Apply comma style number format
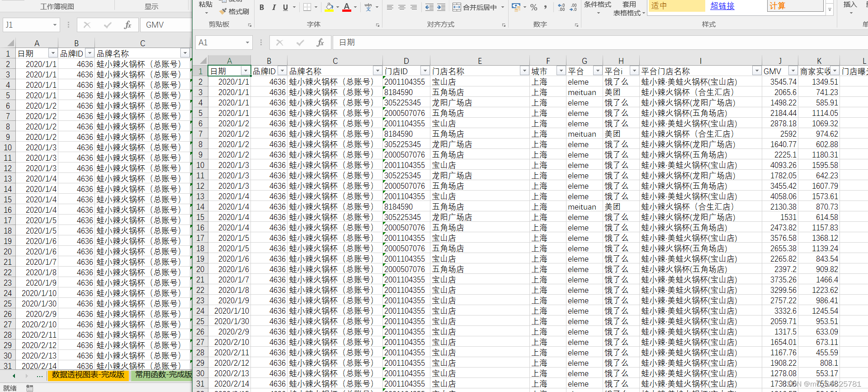 click(x=546, y=7)
